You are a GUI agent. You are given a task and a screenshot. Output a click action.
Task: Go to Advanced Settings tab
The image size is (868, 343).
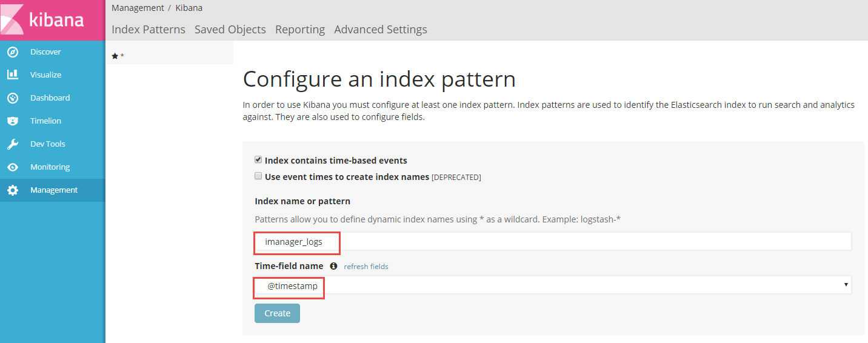pyautogui.click(x=380, y=29)
